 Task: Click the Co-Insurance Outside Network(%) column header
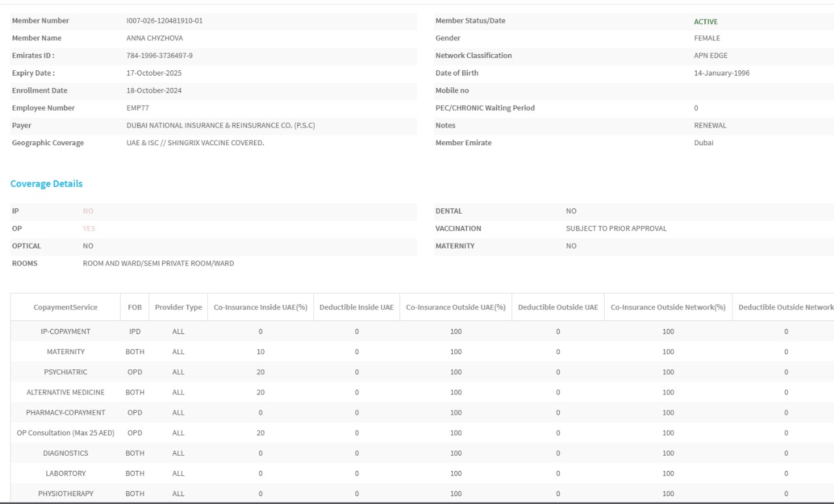tap(668, 307)
